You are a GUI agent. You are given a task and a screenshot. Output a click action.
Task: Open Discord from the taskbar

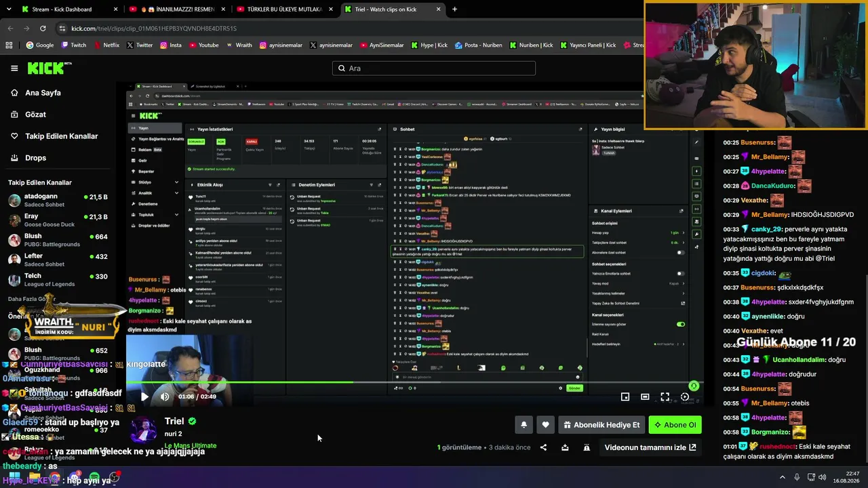(73, 479)
